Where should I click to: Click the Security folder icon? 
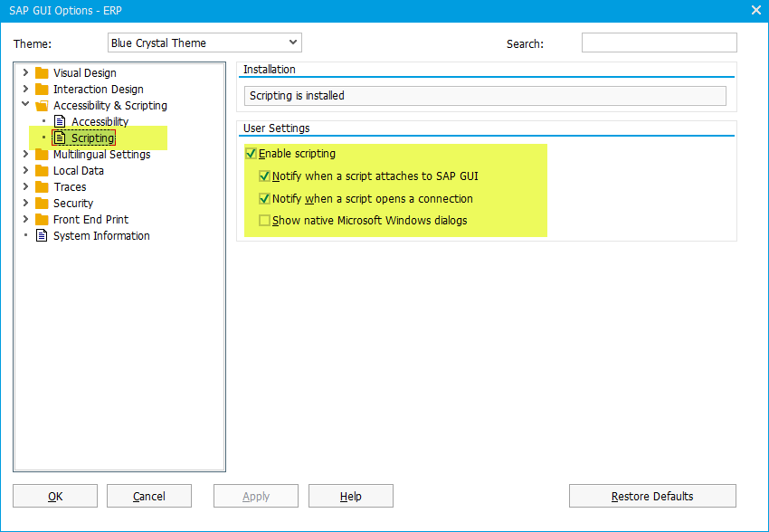point(42,203)
